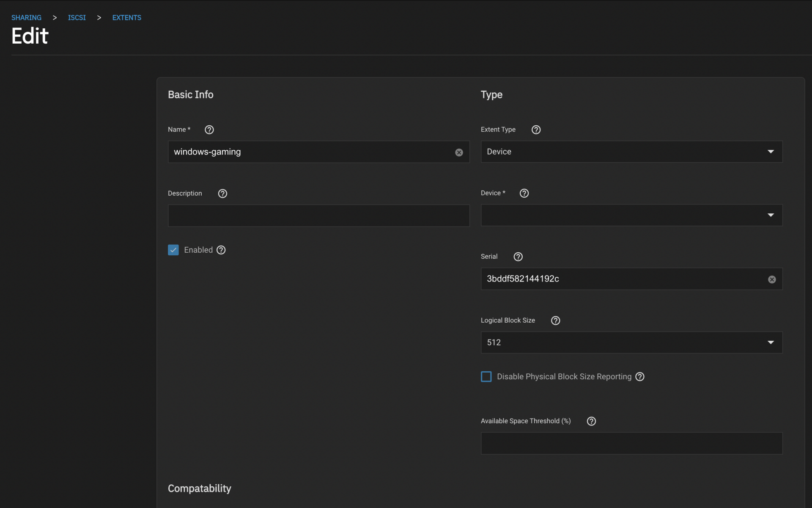Click help icon next to Name
This screenshot has height=508, width=812.
(209, 130)
